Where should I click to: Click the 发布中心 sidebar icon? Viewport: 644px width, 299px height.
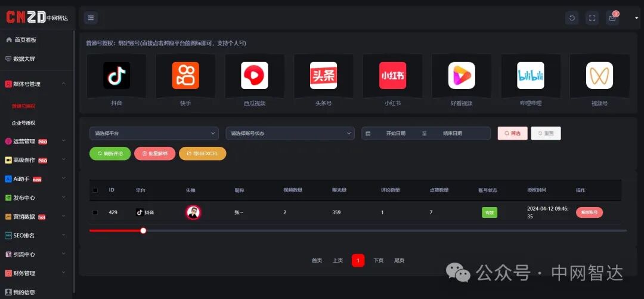pos(8,198)
